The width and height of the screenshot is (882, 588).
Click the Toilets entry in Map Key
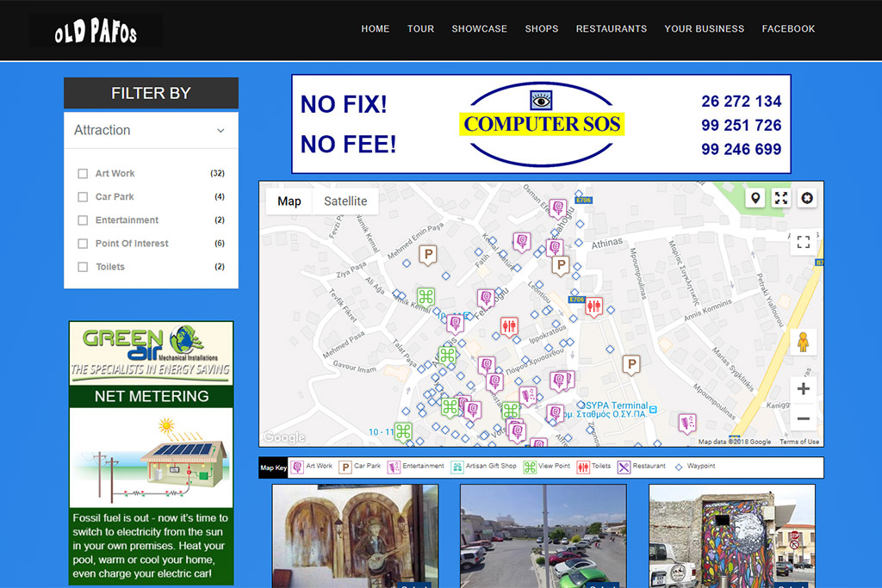tap(594, 466)
